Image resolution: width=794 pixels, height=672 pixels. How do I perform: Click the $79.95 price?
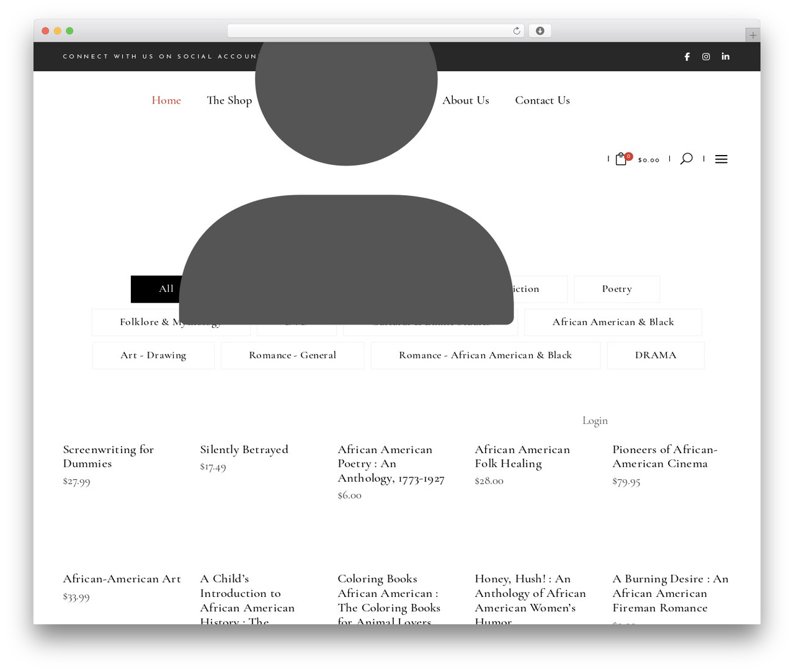click(626, 482)
